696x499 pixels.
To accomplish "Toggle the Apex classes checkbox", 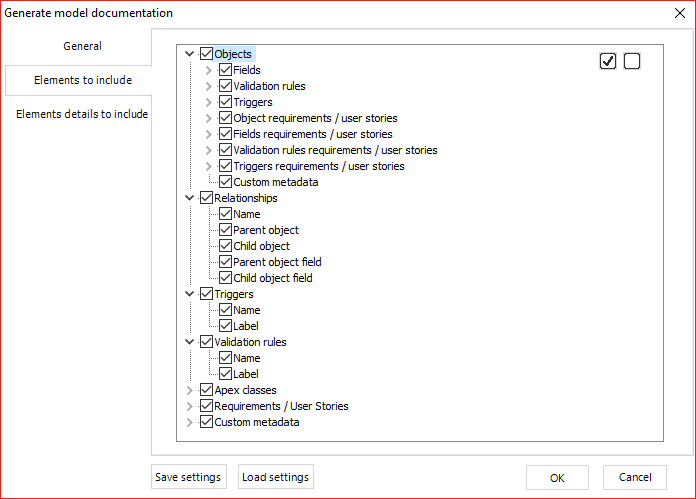I will coord(206,390).
